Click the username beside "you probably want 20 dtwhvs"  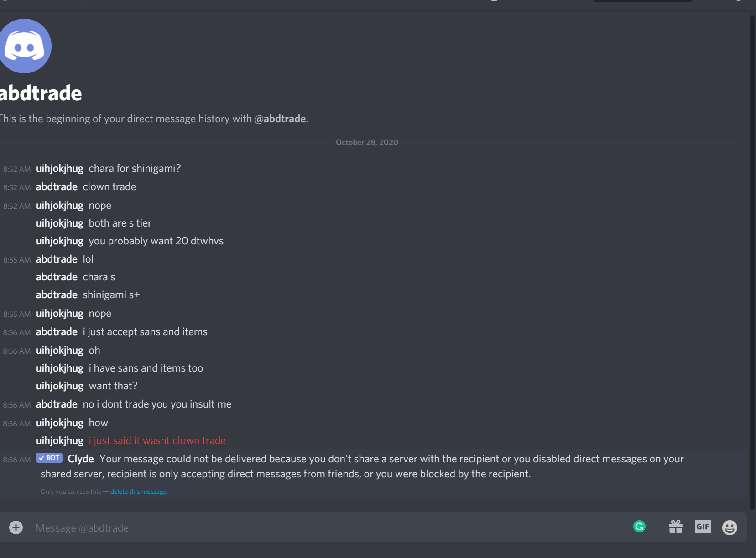point(60,241)
